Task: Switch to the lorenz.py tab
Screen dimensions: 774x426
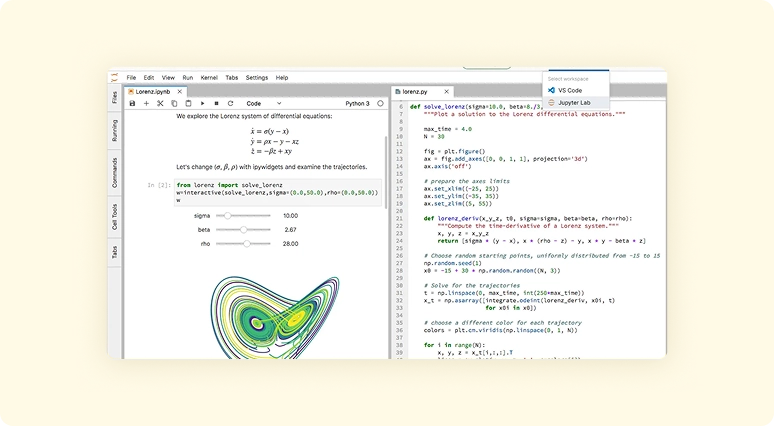Action: (x=417, y=91)
